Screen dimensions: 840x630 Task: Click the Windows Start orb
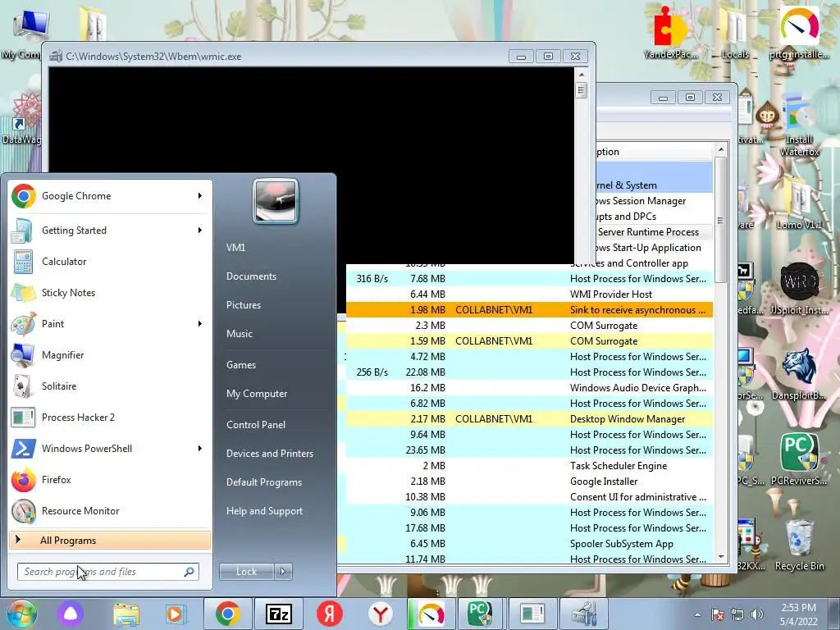pos(21,614)
